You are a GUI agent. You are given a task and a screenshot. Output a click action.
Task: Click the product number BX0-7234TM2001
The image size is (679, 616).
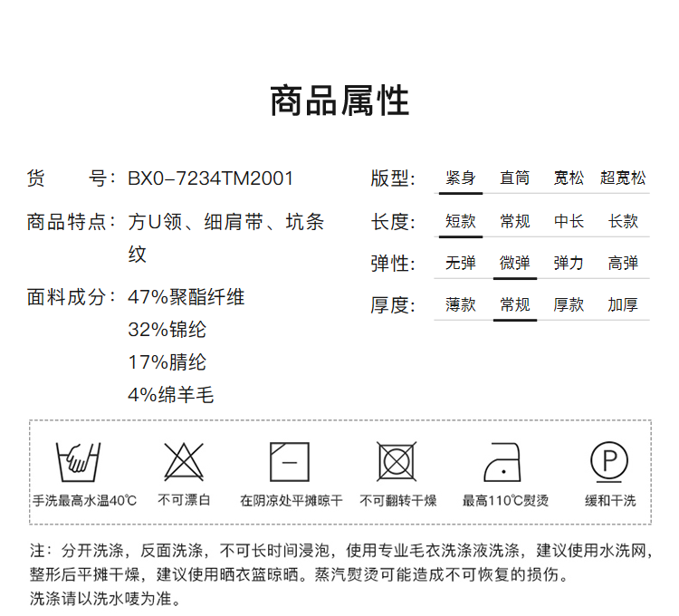[211, 178]
